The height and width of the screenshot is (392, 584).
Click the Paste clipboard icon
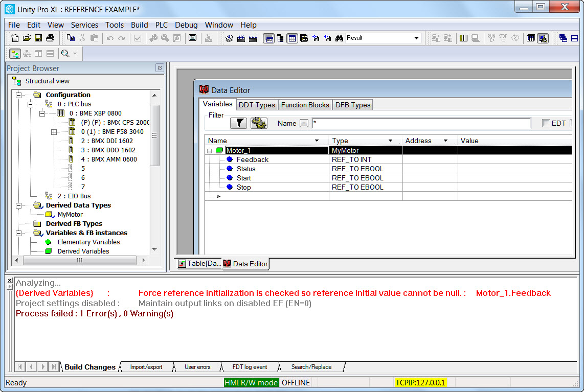pos(94,38)
